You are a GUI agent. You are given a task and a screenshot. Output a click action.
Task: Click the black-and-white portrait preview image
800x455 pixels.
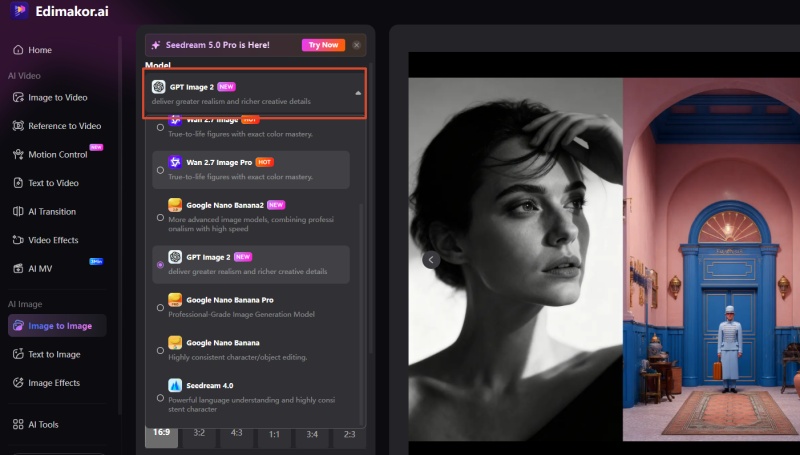515,259
